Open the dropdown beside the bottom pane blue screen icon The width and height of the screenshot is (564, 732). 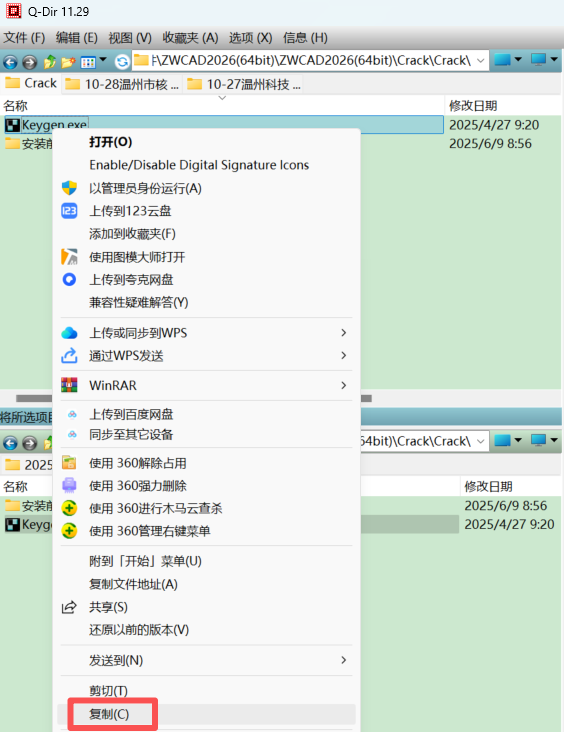point(518,441)
